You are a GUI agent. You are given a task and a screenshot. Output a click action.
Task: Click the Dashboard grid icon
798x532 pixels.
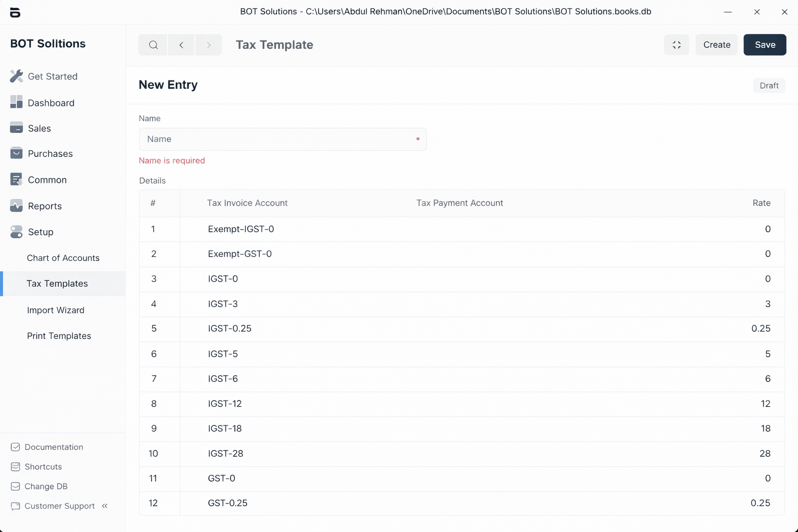16,102
